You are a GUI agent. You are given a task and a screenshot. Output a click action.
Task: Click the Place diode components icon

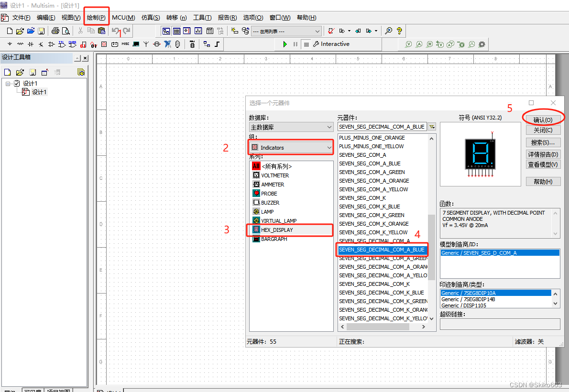[x=29, y=44]
